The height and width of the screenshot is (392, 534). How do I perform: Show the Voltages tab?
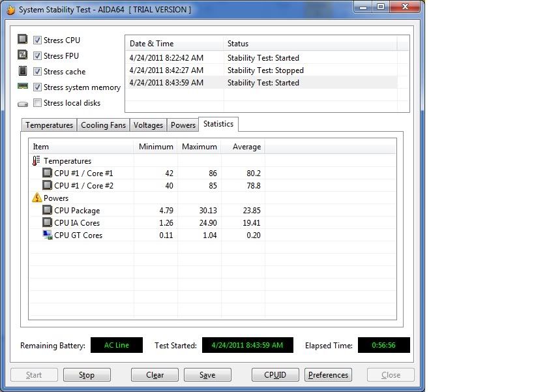click(148, 125)
